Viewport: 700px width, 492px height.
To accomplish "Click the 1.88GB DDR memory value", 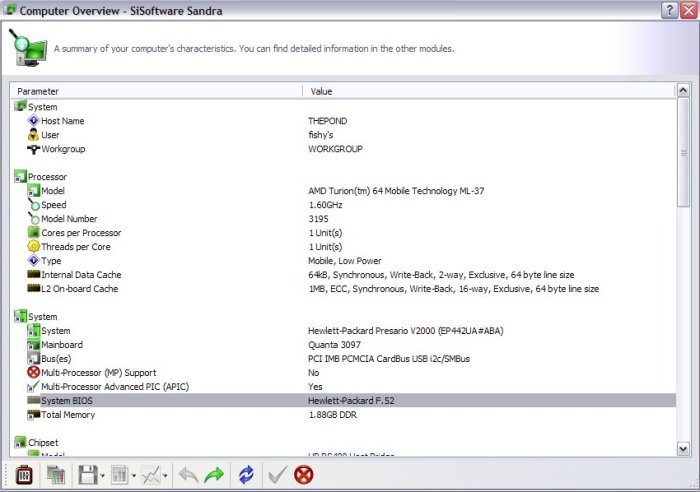I will (x=333, y=415).
